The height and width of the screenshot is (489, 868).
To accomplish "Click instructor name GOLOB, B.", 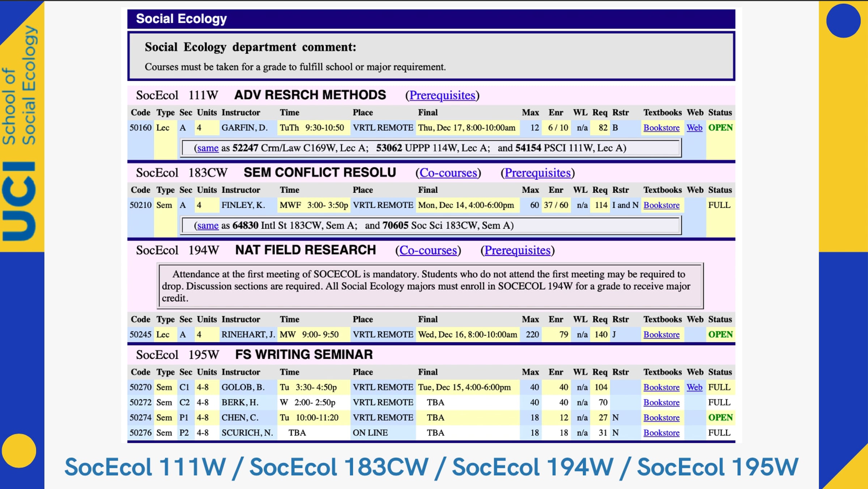I will tap(243, 387).
